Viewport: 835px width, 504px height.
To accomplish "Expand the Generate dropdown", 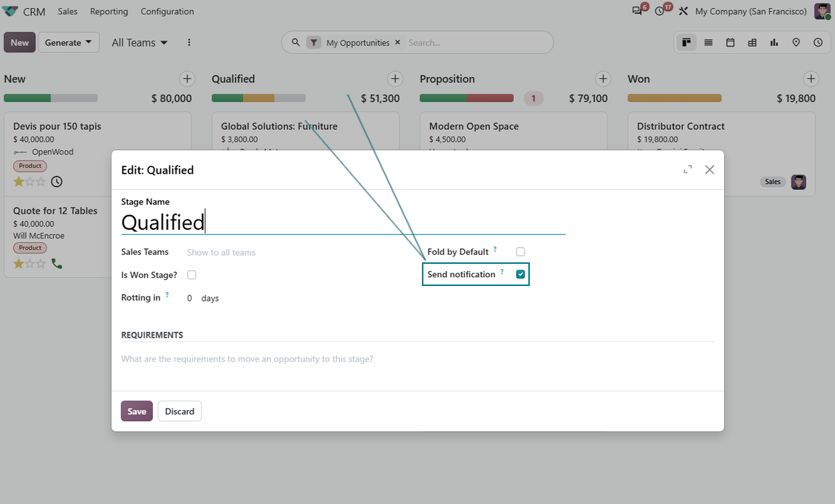I will pyautogui.click(x=68, y=43).
